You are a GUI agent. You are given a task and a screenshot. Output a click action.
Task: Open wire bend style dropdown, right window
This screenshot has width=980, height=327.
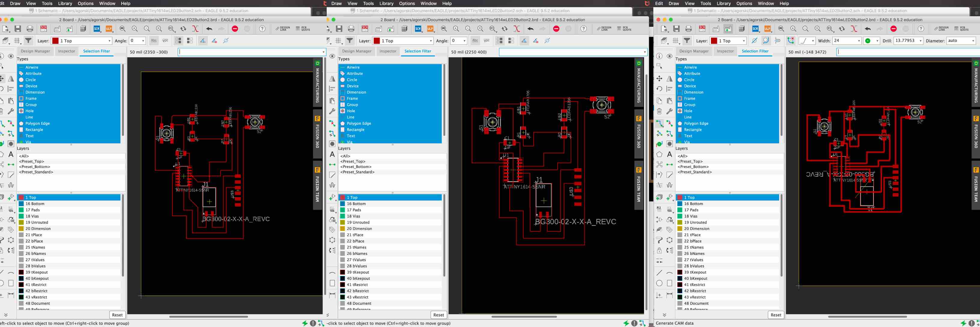[806, 41]
